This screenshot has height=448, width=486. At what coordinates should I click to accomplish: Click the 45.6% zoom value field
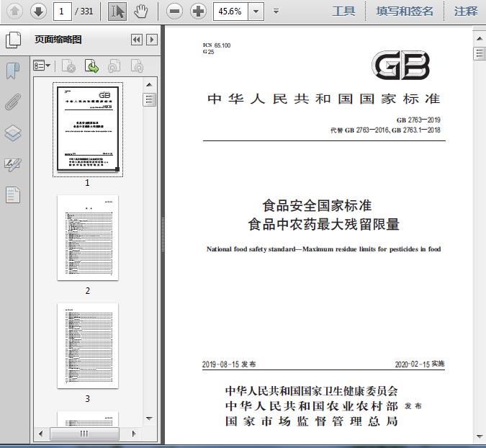click(230, 12)
